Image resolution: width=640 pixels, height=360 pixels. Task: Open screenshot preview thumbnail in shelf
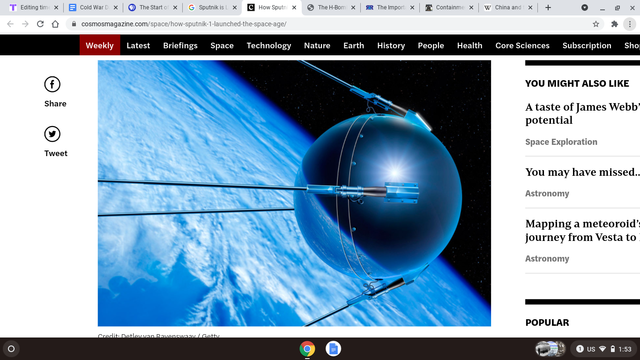[x=550, y=349]
